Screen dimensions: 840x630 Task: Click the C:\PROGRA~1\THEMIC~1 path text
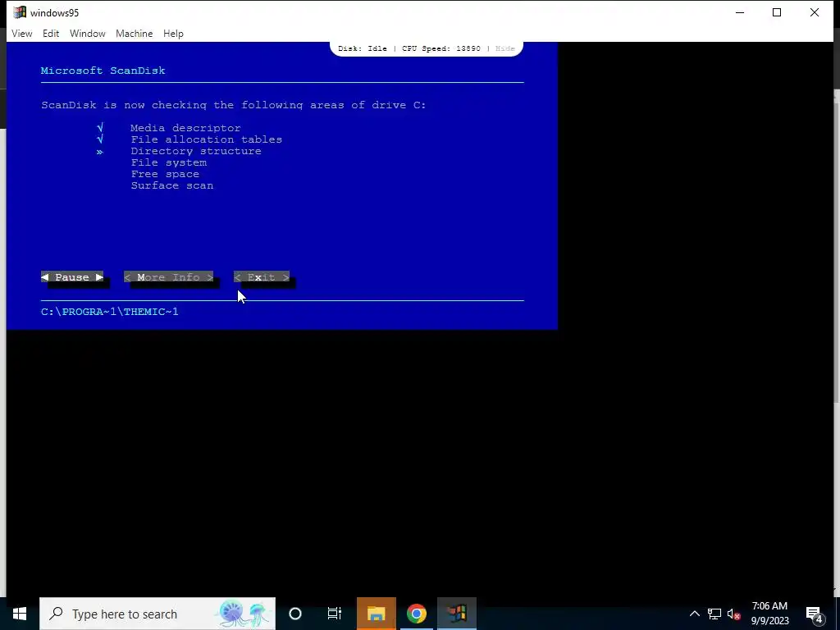pos(110,312)
